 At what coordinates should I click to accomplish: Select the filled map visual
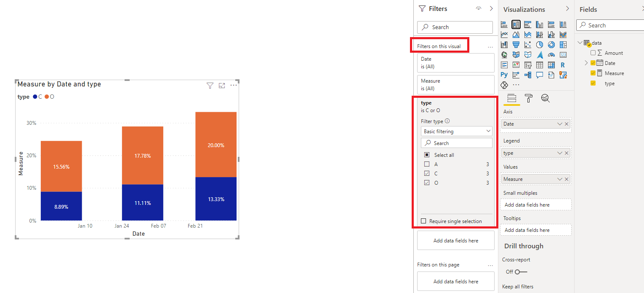point(516,55)
